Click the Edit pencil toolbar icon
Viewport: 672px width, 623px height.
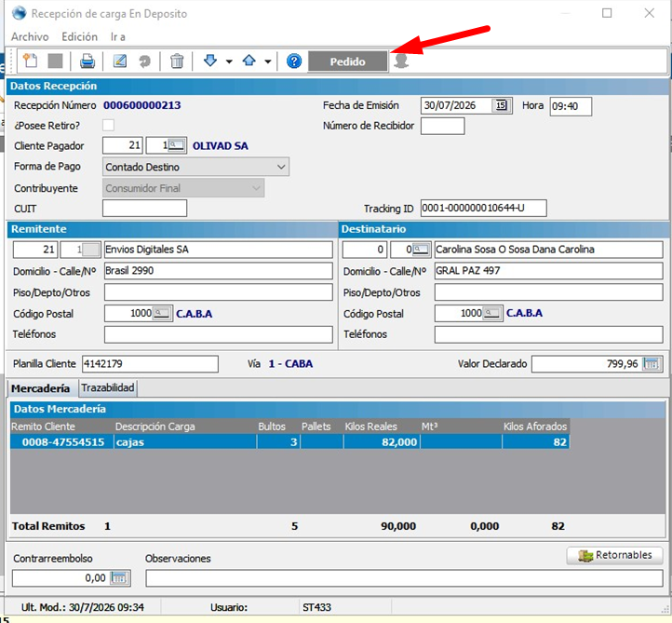[119, 61]
